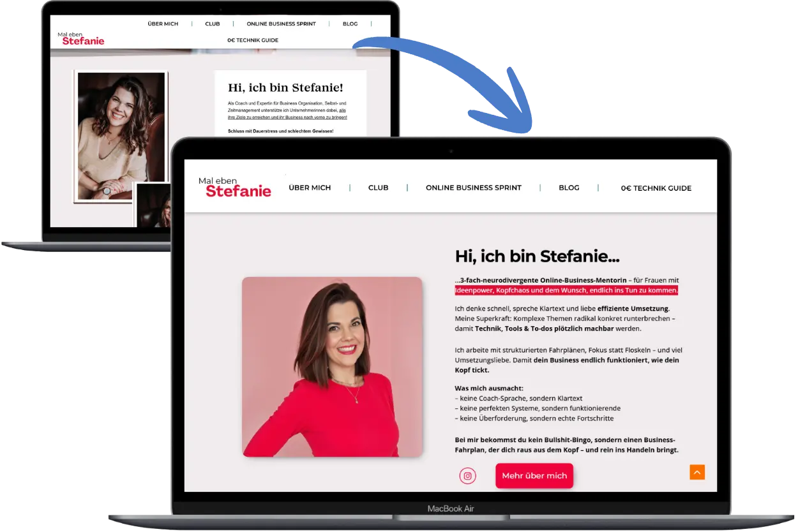Select ÜBER MICH on the smaller laptop screen
Screen dimensions: 798x532
coord(163,24)
